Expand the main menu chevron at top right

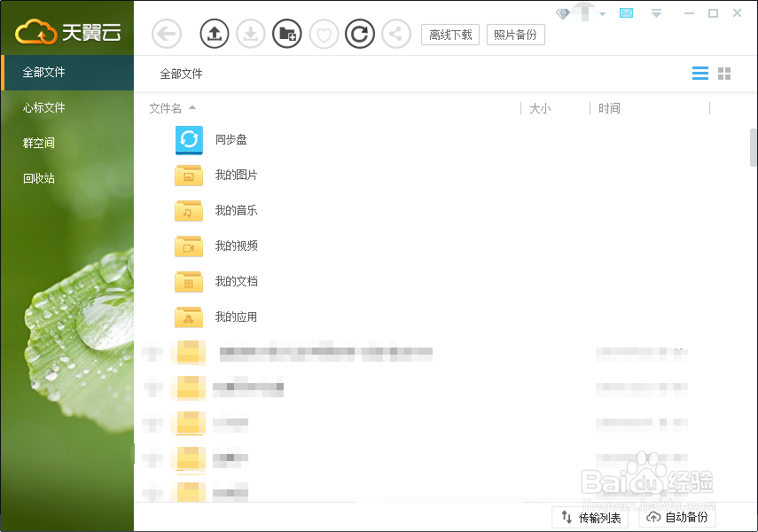tap(656, 14)
